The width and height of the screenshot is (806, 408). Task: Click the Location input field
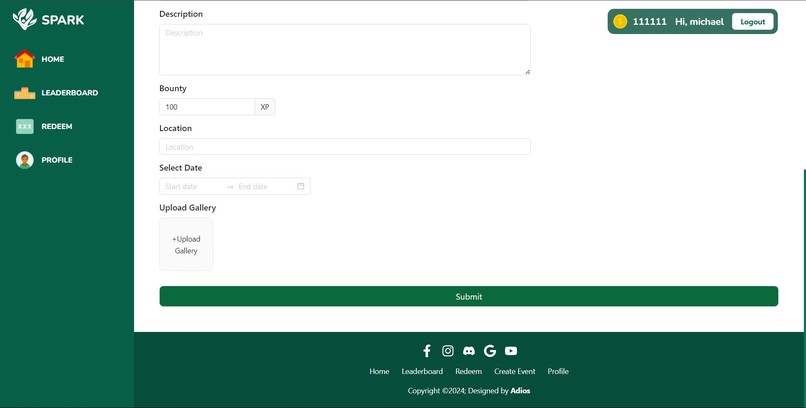click(345, 146)
